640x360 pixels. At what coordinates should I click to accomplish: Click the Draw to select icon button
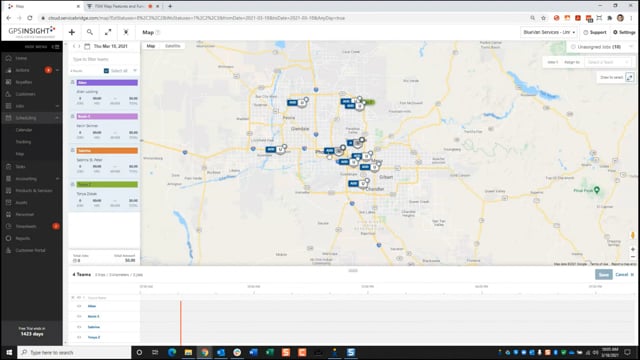coord(630,77)
